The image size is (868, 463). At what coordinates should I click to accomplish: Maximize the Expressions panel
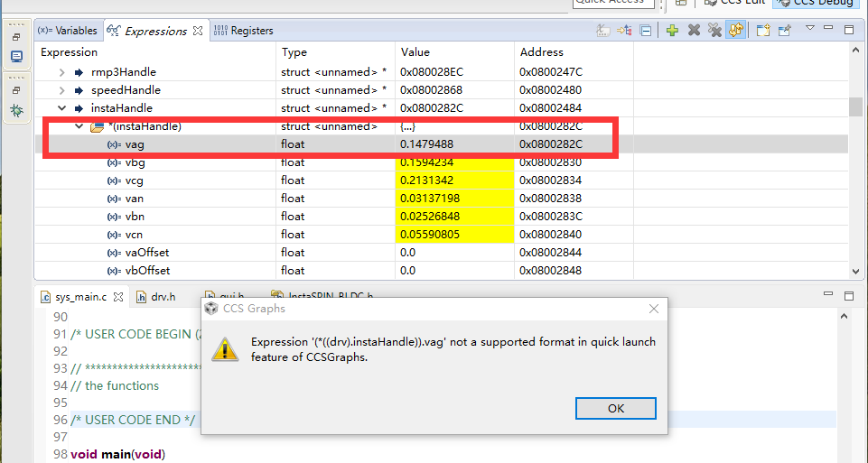click(849, 29)
